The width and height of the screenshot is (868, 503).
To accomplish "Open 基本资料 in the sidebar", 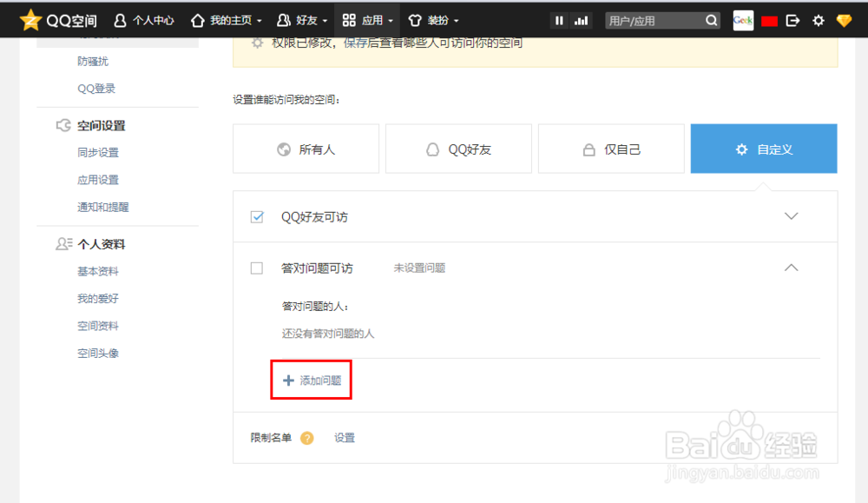I will pyautogui.click(x=98, y=271).
